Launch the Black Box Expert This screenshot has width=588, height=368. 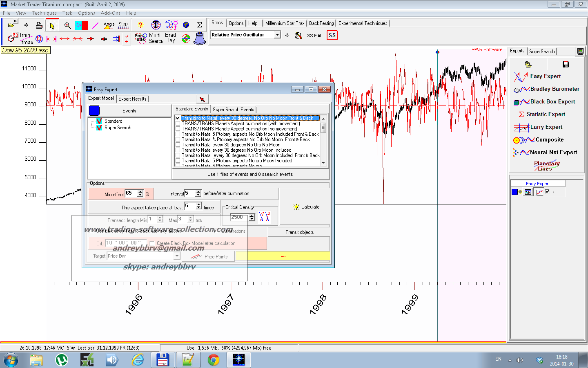552,102
